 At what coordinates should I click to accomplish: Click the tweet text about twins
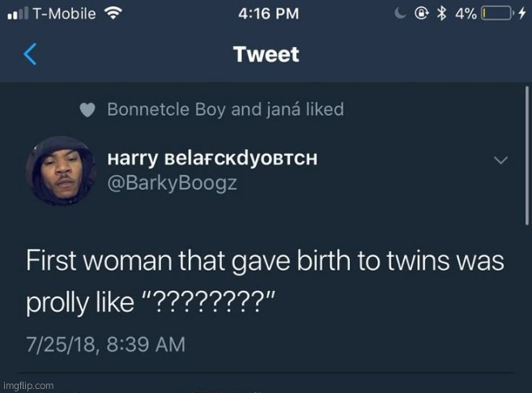tap(266, 282)
